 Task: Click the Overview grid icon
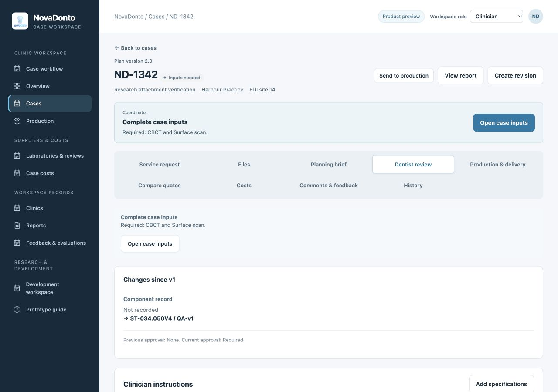pyautogui.click(x=17, y=86)
